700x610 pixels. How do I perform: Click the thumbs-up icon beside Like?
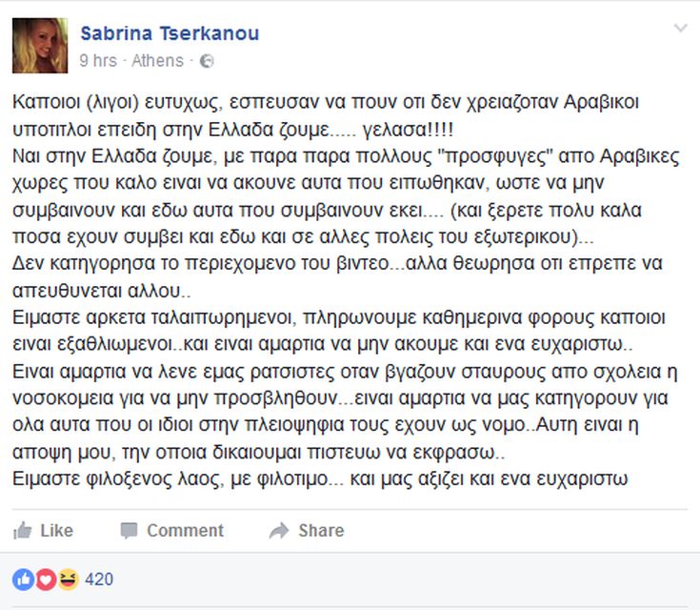click(x=22, y=531)
